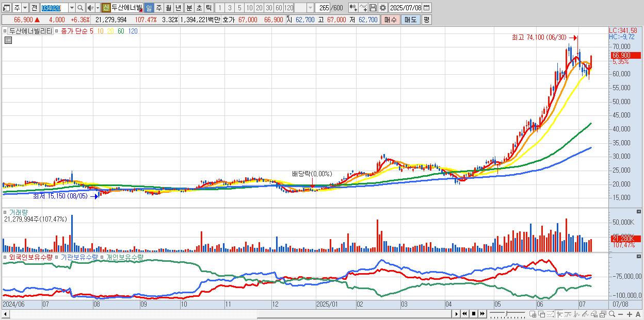Viewport: 644px width, 320px height.
Task: Click the horizontal scrollbar right arrow
Action: (456, 314)
